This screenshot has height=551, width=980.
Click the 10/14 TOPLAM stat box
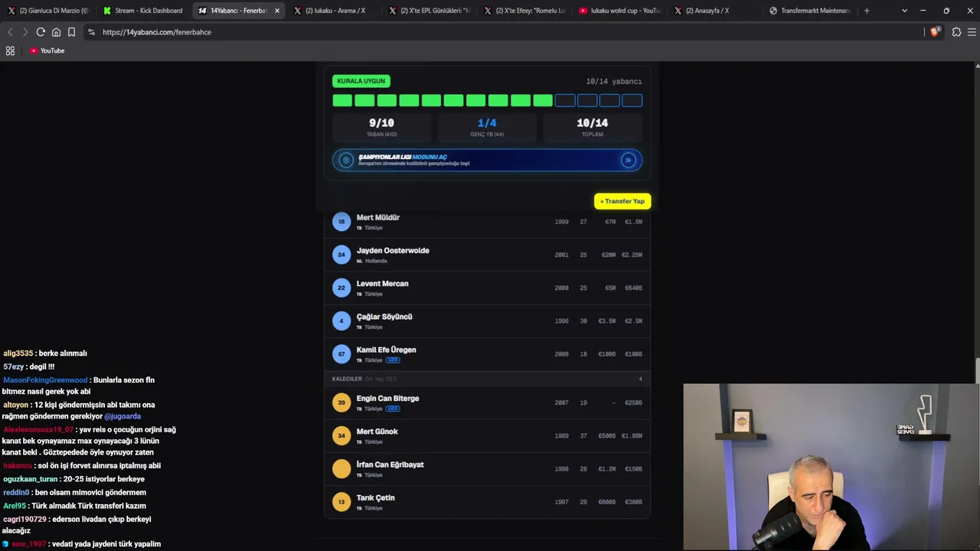[593, 127]
